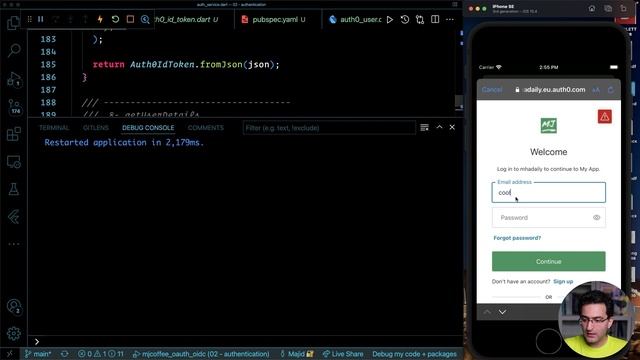640x360 pixels.
Task: Toggle word wrap list icon in debug console
Action: click(x=424, y=127)
